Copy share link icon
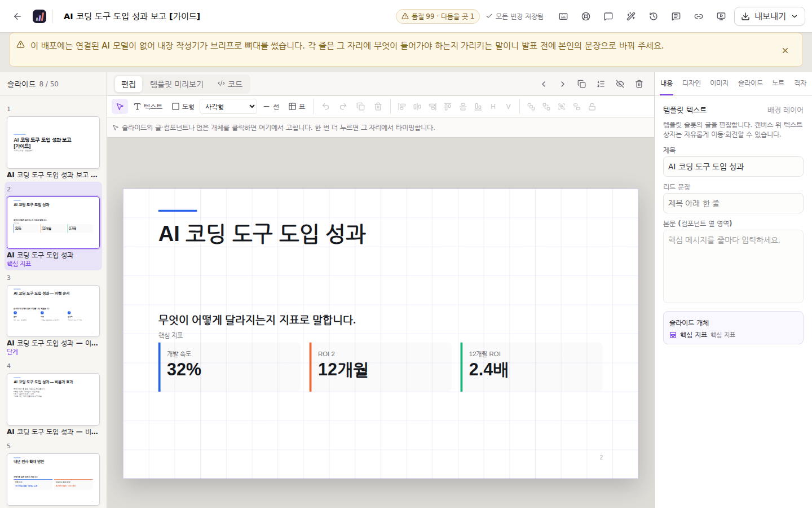The width and height of the screenshot is (812, 508). tap(699, 16)
